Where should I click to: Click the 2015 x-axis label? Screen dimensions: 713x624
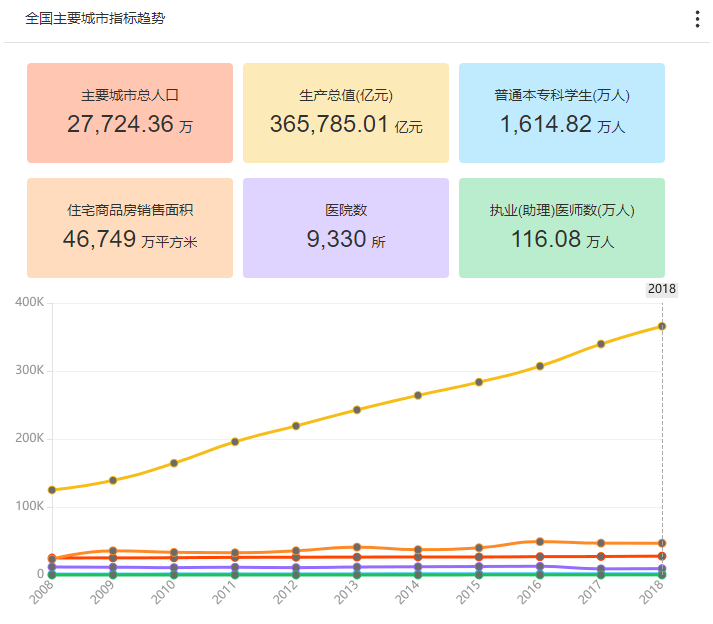point(468,594)
